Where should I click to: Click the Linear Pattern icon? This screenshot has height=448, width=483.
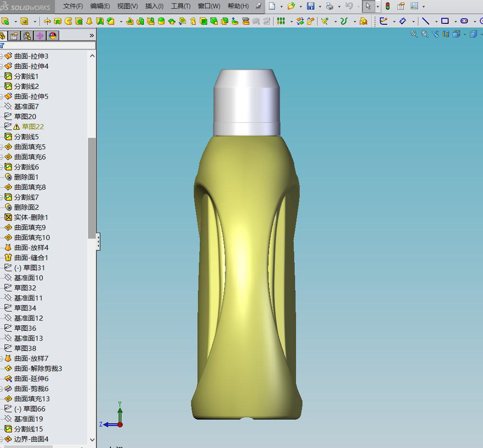click(280, 21)
